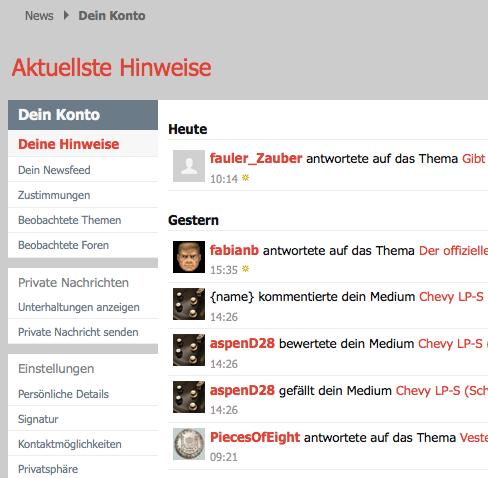Select Beobachtete Foren menu item
The width and height of the screenshot is (488, 478).
[x=83, y=245]
